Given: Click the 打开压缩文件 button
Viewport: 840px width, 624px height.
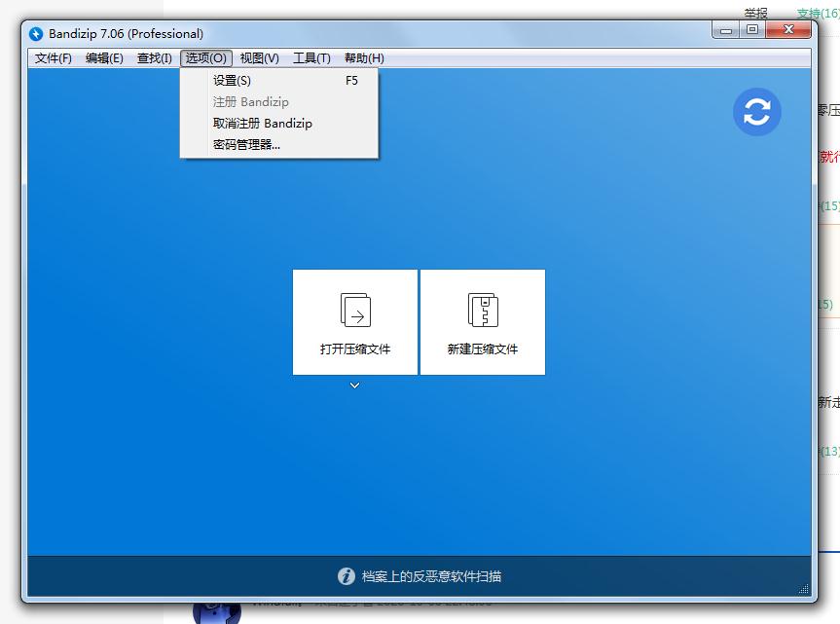Looking at the screenshot, I should pos(354,321).
